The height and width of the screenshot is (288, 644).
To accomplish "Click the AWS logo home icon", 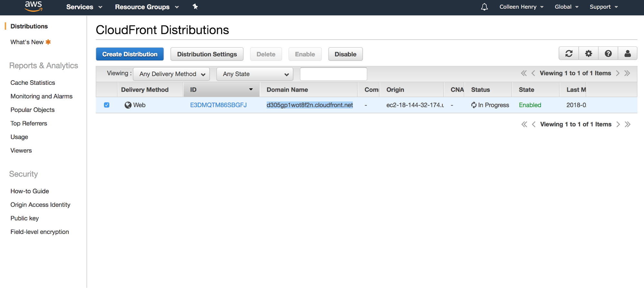I will click(x=34, y=6).
